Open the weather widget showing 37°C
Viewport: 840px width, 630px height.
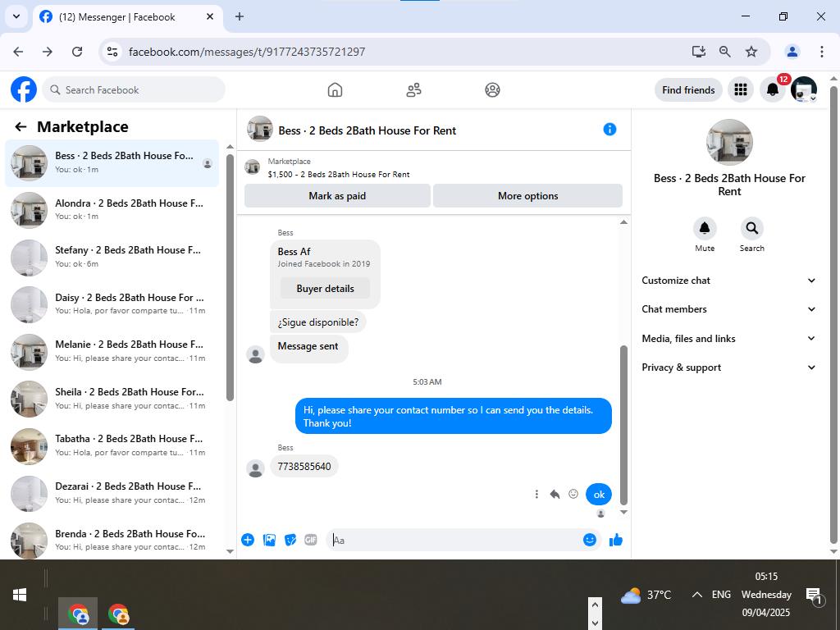pyautogui.click(x=646, y=595)
